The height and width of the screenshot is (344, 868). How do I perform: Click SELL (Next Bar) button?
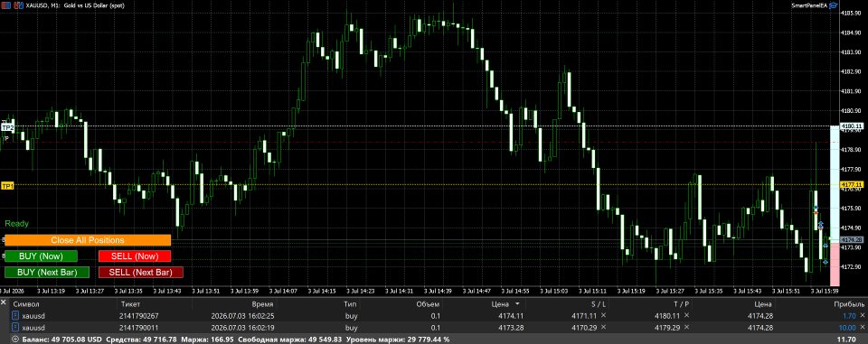coord(141,272)
